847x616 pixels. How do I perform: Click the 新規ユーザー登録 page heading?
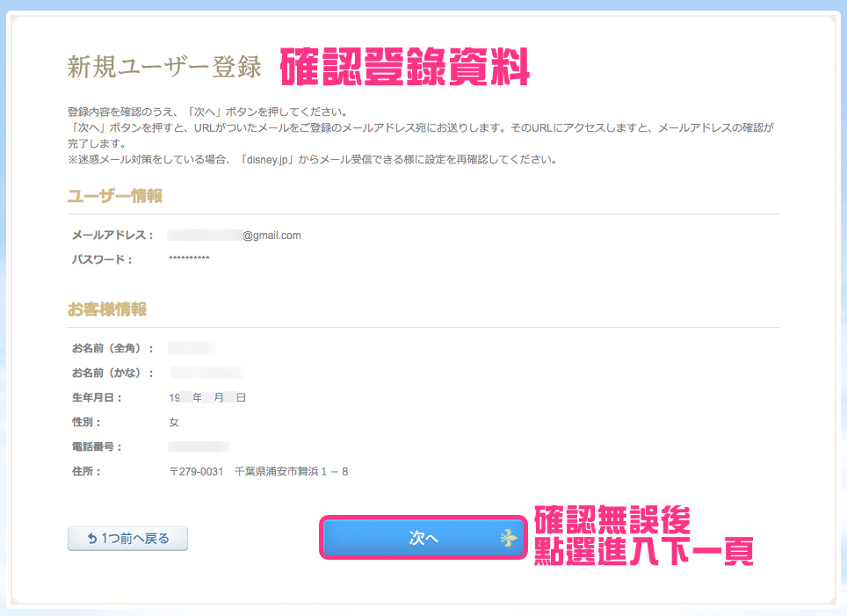164,68
